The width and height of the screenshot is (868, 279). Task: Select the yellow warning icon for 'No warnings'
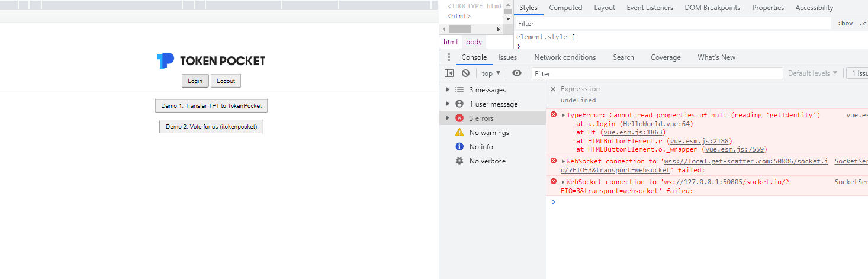pyautogui.click(x=459, y=133)
